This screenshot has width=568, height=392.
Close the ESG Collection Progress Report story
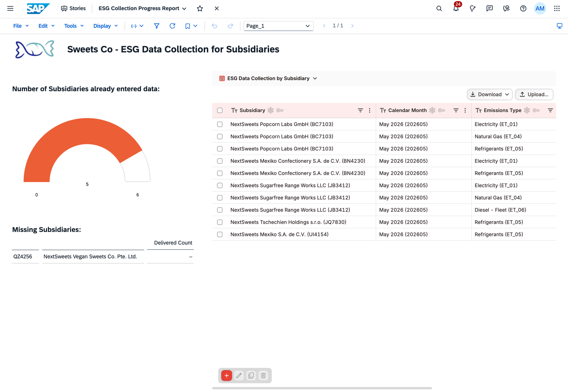coord(217,9)
